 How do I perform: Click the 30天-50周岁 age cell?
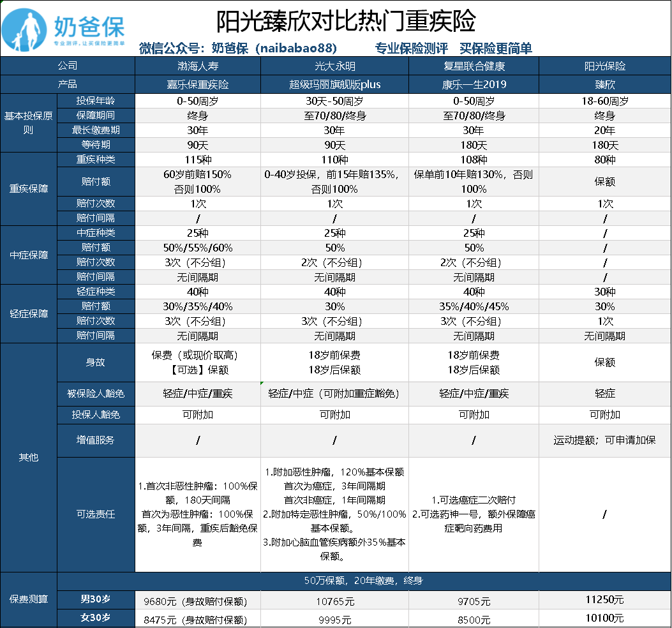[334, 101]
